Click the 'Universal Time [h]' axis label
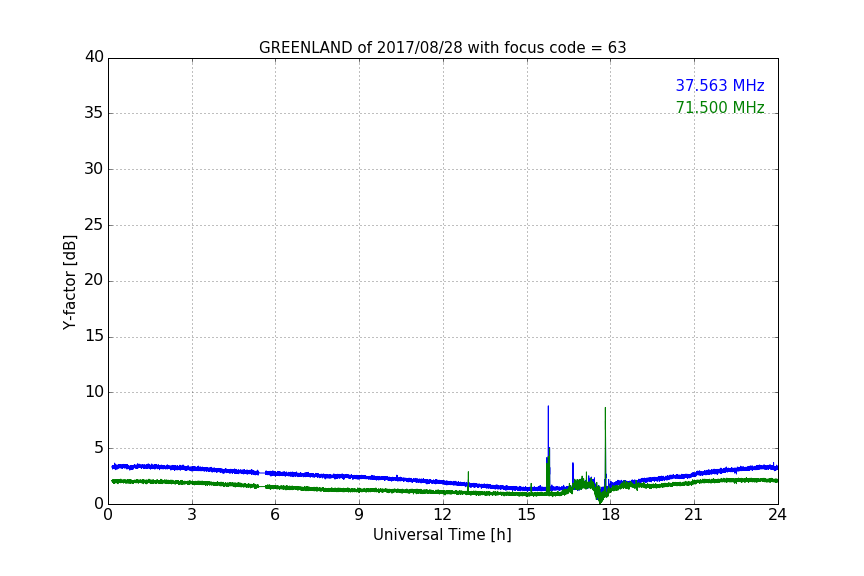Image resolution: width=864 pixels, height=576 pixels. pos(442,535)
